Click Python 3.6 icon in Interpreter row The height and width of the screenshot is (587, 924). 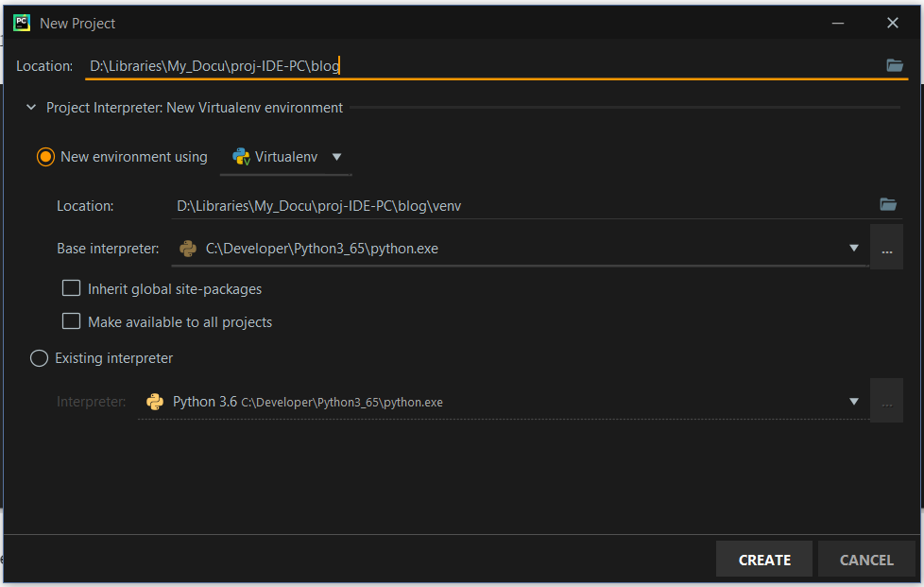click(x=155, y=402)
